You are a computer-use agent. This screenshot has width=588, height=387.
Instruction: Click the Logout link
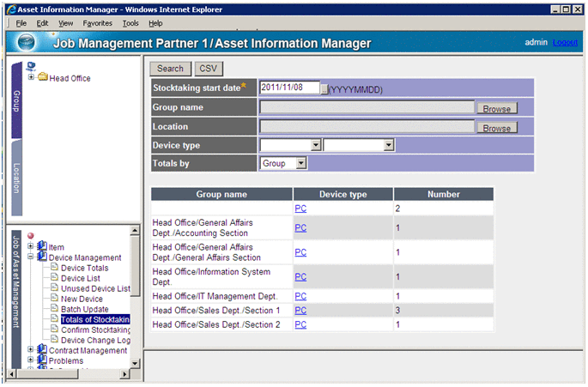[x=566, y=42]
